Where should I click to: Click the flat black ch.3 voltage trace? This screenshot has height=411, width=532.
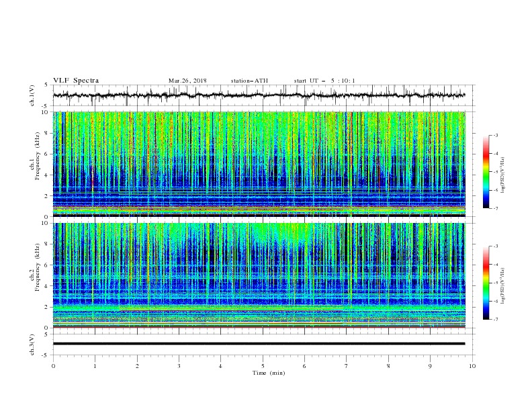pos(259,344)
